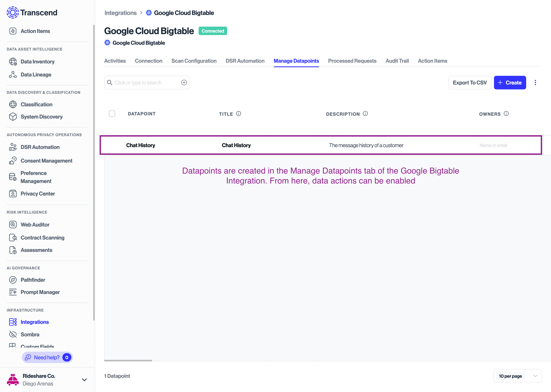Click the Data Lineage nodes icon
This screenshot has width=551, height=392.
13,75
